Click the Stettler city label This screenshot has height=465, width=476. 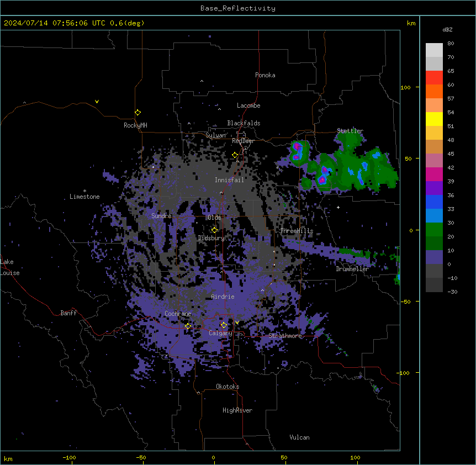pos(350,131)
